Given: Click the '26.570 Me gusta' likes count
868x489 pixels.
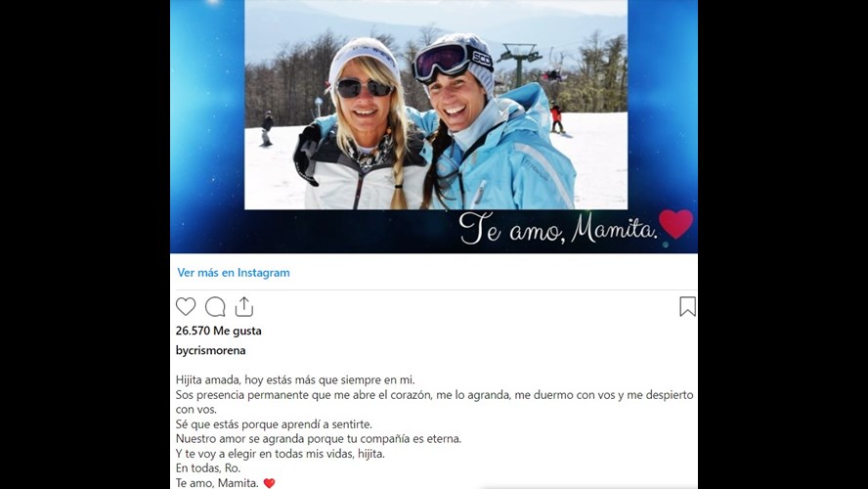Looking at the screenshot, I should [218, 331].
